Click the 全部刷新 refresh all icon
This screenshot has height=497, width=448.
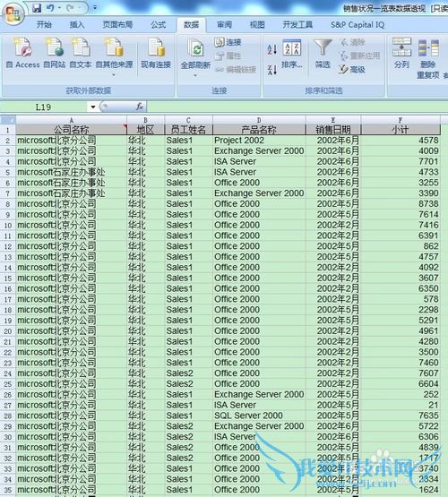(x=195, y=49)
